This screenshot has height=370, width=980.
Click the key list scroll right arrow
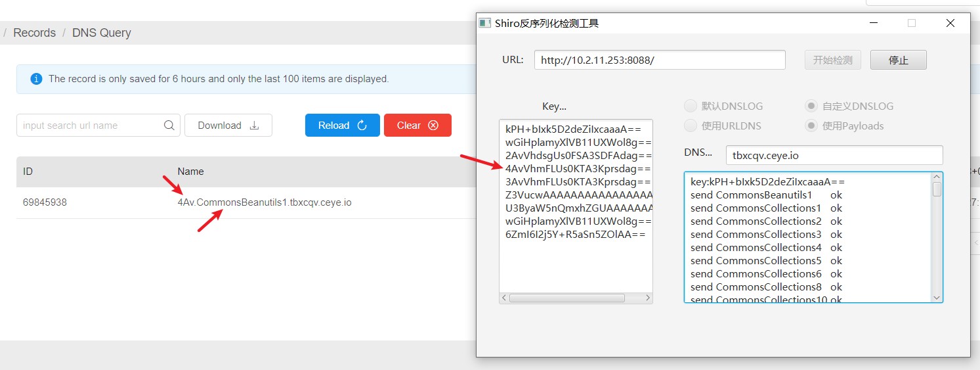[647, 298]
